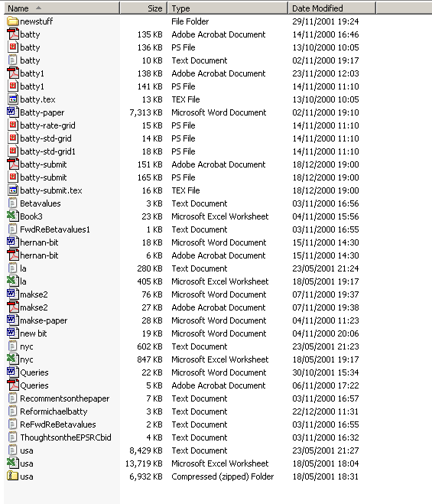Click the Type column header
432x504 pixels.
point(228,8)
